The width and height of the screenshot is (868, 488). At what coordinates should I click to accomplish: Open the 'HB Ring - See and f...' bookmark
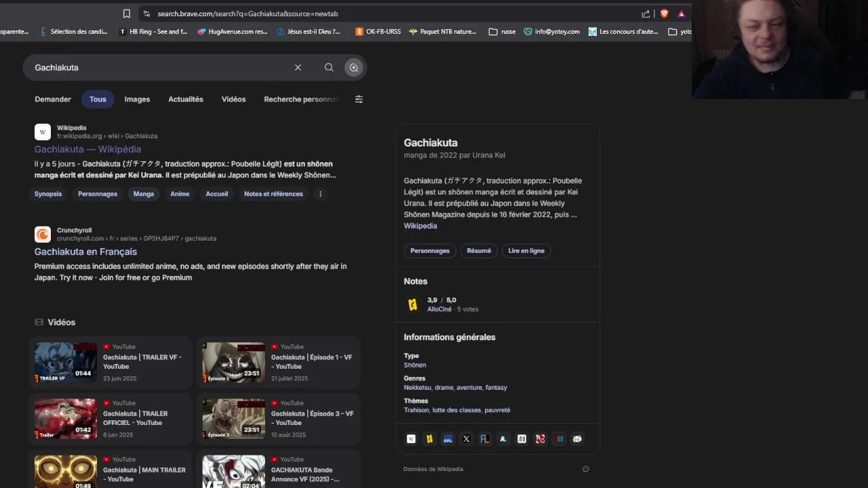pos(153,31)
